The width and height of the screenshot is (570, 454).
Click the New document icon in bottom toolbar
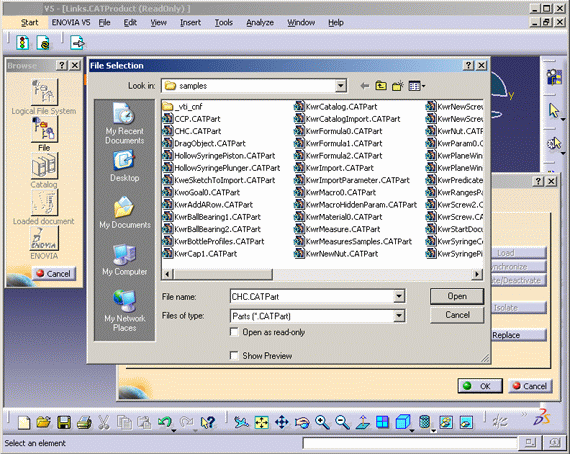[24, 422]
